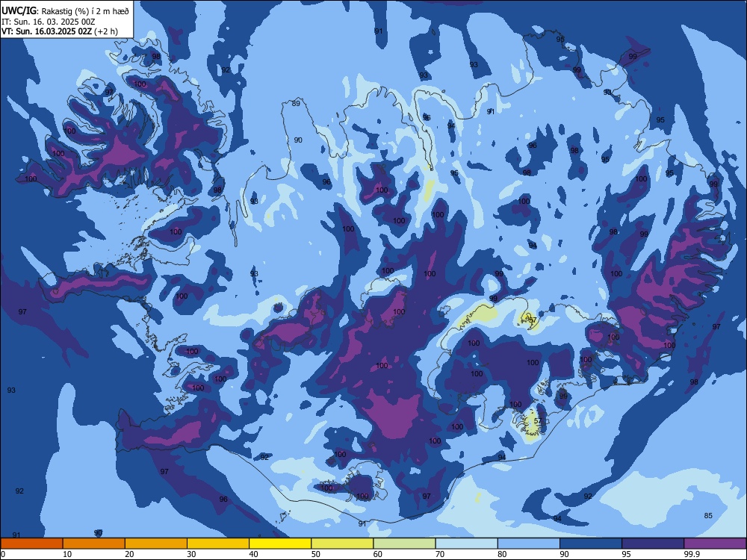Click the '30' tick label on the legend
Screen dimensions: 747x560
pyautogui.click(x=191, y=554)
